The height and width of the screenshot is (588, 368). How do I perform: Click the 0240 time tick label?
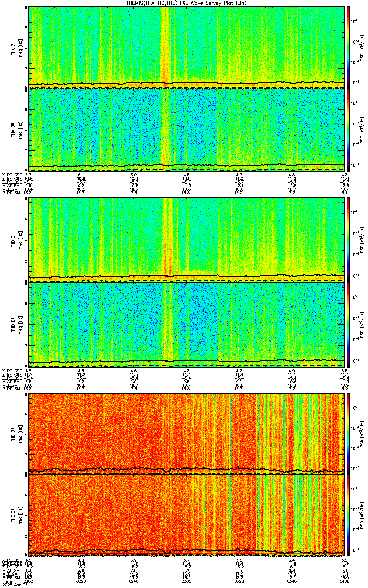(x=133, y=581)
